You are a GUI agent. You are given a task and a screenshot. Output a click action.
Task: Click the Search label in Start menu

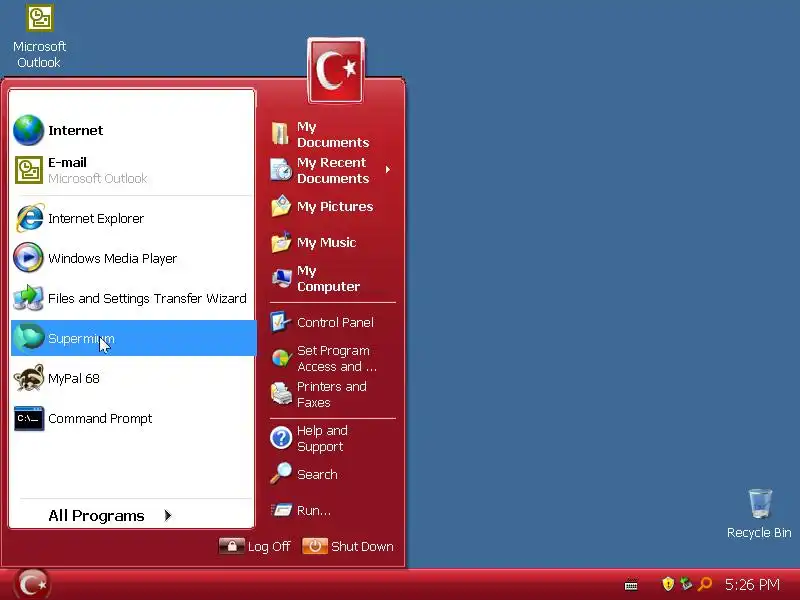[x=317, y=474]
